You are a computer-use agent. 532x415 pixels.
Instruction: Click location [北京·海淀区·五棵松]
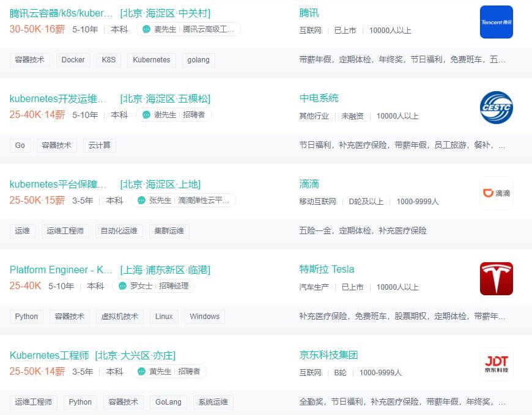point(165,98)
